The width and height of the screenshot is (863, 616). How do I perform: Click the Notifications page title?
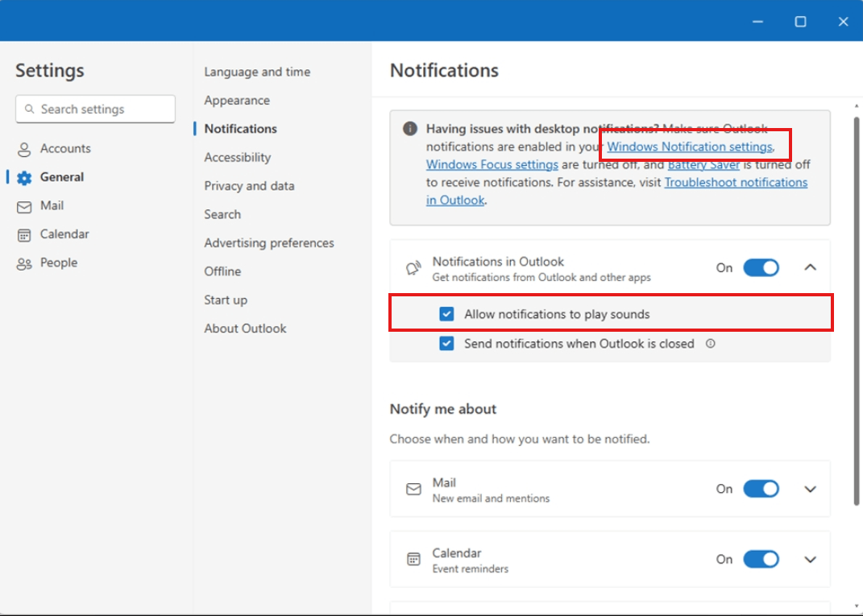tap(444, 70)
